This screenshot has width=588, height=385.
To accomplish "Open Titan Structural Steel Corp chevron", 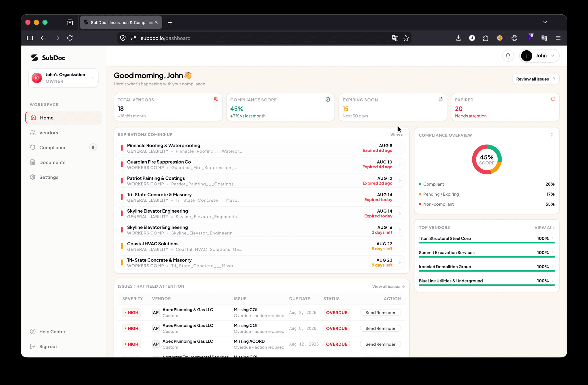I will tap(553, 238).
